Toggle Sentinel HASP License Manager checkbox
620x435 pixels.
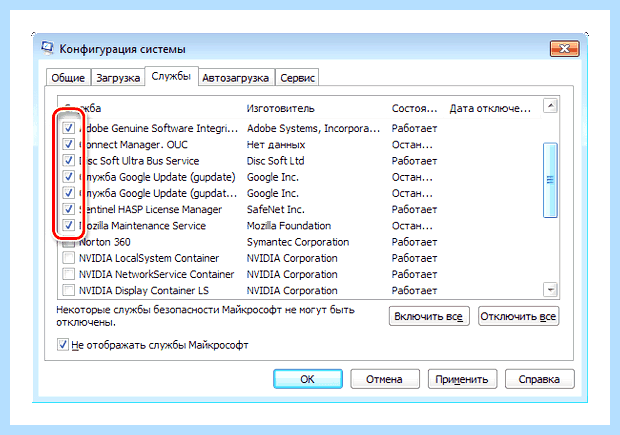pos(68,209)
